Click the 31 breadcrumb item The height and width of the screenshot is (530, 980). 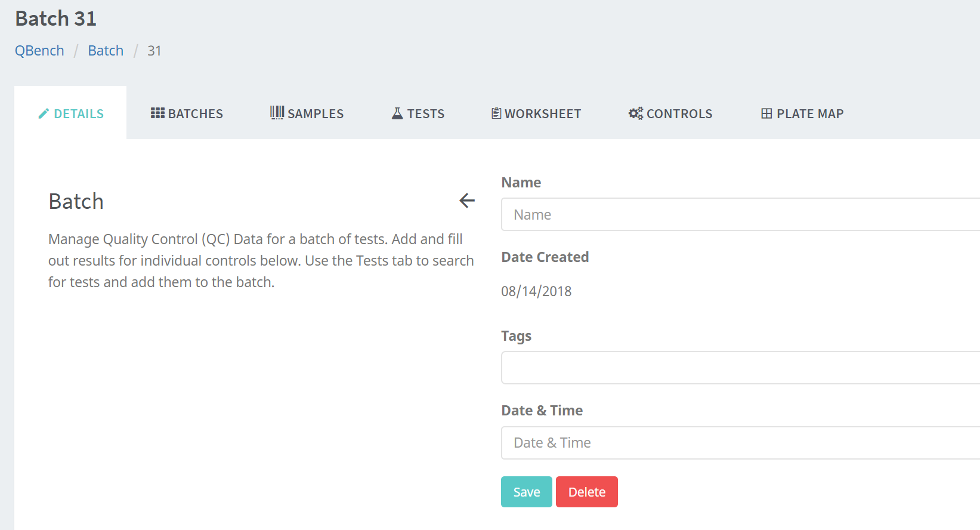[x=154, y=51]
